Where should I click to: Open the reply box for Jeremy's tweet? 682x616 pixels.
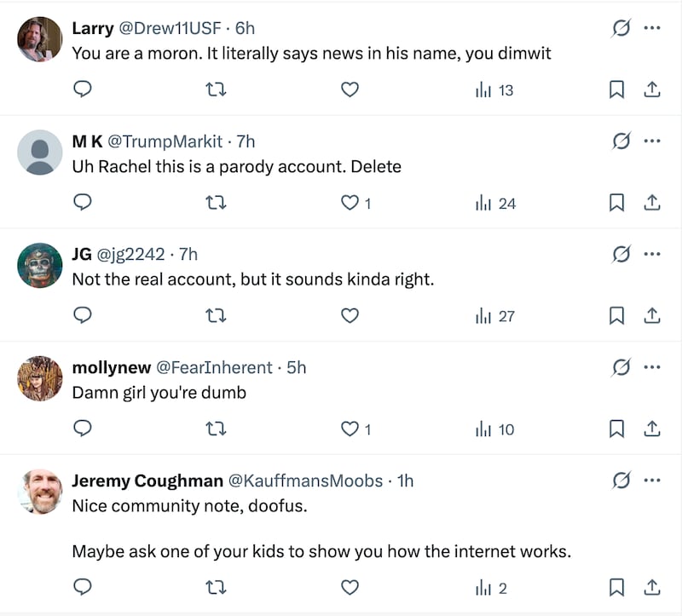83,587
